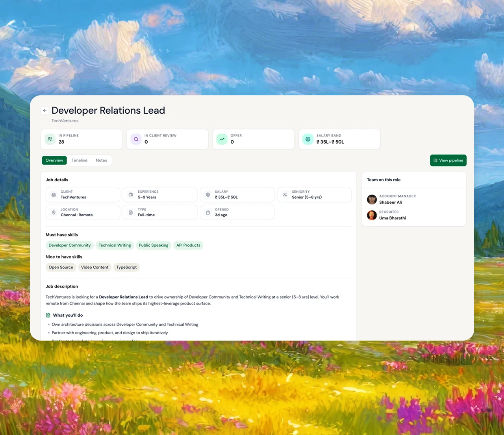This screenshot has width=504, height=435.
Task: Click the Location pin icon
Action: tap(54, 212)
